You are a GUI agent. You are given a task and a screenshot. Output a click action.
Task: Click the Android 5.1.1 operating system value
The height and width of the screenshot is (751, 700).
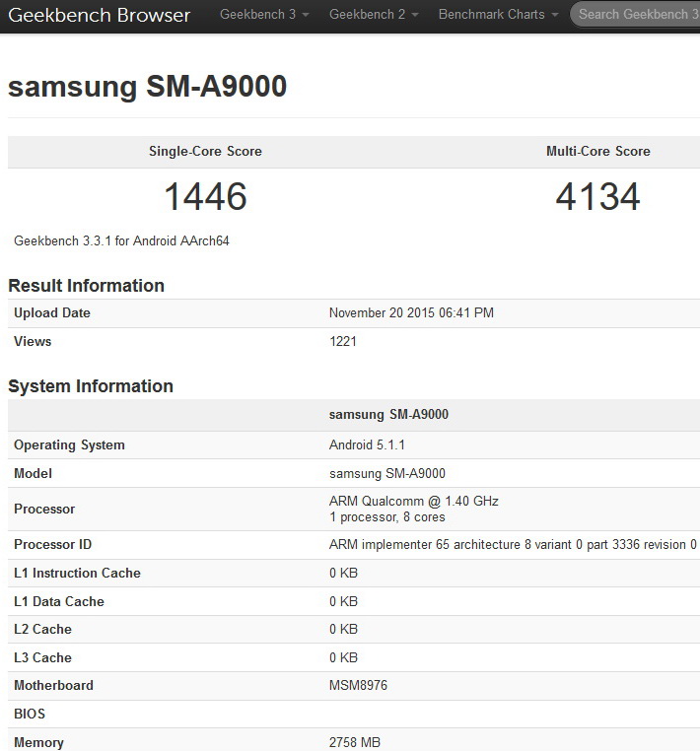tap(365, 445)
